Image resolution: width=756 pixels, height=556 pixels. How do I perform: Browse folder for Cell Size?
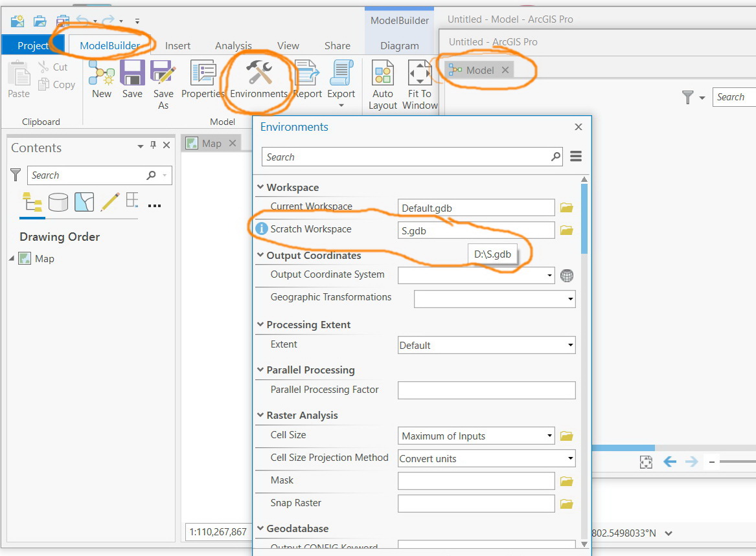567,436
